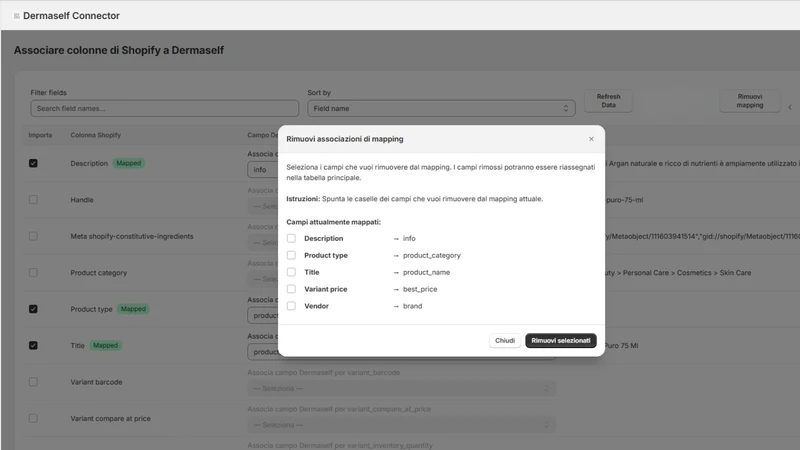Tick the Product type checkbox in the dialog

[291, 255]
